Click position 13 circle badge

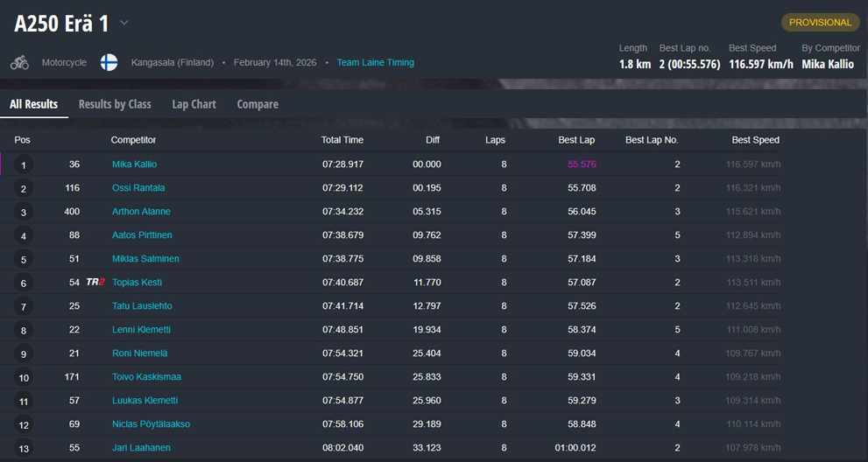pos(24,449)
